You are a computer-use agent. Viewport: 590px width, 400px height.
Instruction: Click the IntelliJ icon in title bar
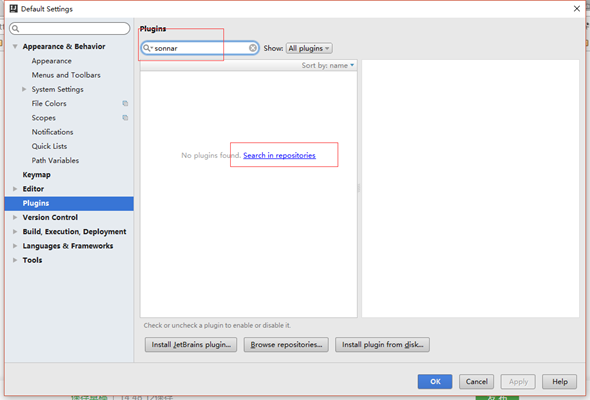14,8
